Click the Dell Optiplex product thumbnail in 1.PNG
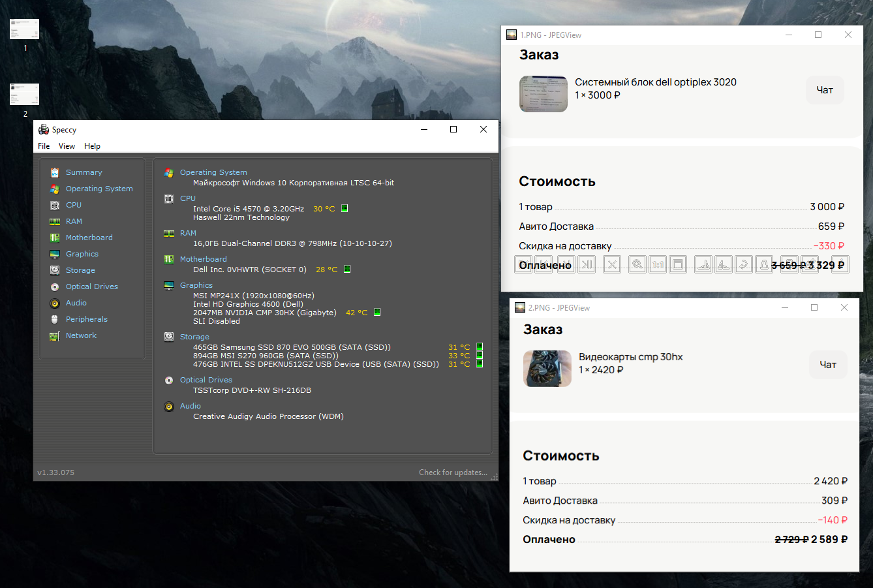The image size is (873, 588). (x=544, y=93)
